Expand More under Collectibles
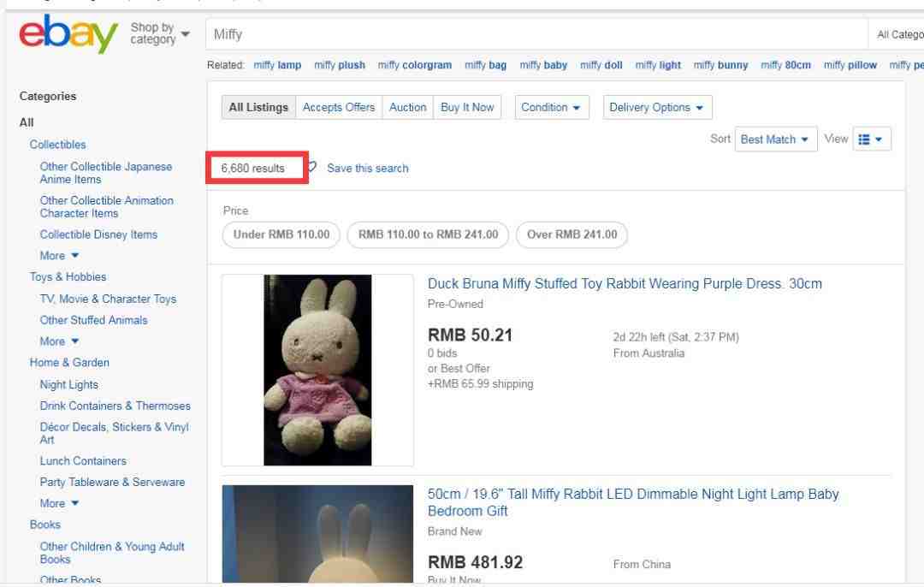The height and width of the screenshot is (587, 924). point(59,256)
